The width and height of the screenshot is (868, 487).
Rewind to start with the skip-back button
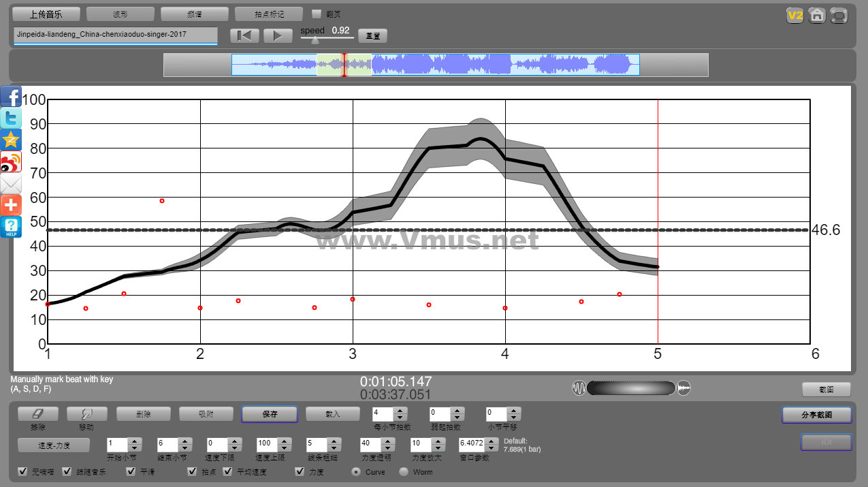click(x=244, y=35)
